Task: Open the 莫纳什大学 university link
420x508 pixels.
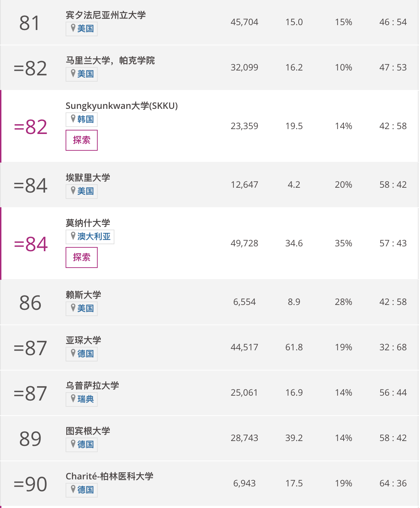Action: 88,223
